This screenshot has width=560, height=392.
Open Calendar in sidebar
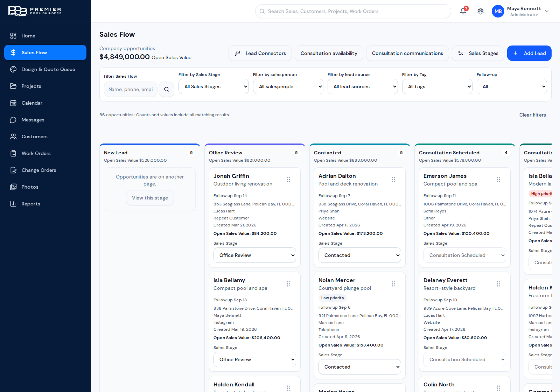coord(45,103)
